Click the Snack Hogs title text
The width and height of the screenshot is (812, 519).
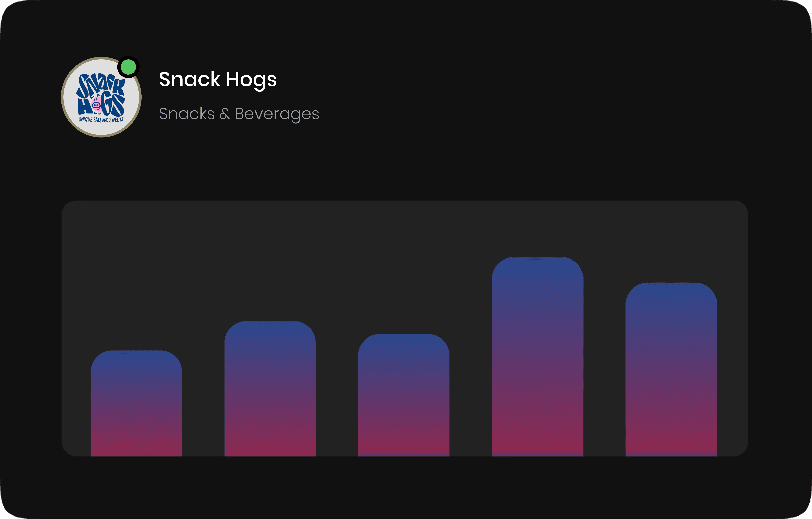pos(218,80)
